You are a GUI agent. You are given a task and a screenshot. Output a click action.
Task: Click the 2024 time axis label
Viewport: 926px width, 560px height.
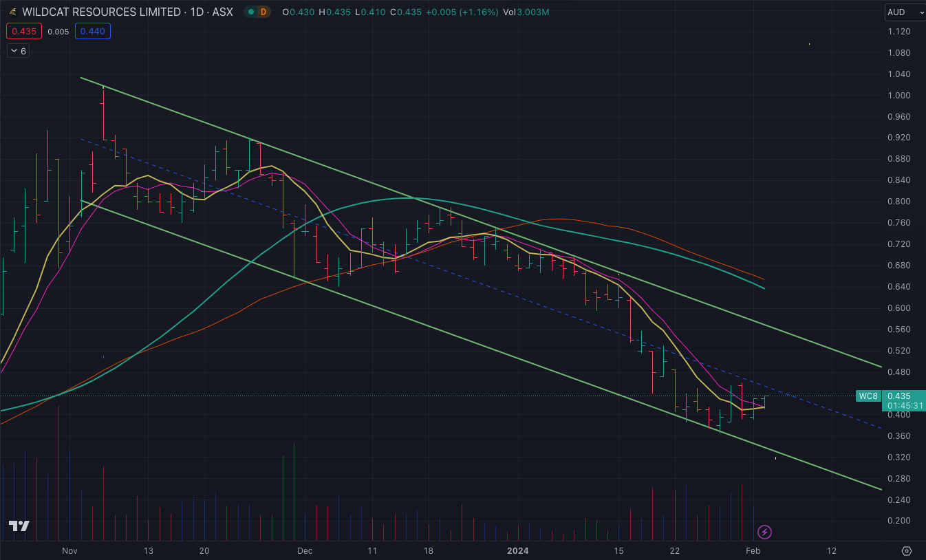click(517, 551)
